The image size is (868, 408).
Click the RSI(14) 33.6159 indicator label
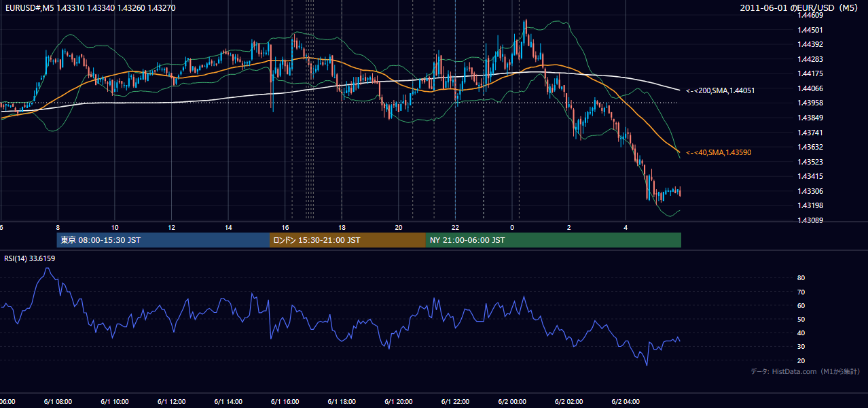click(29, 258)
